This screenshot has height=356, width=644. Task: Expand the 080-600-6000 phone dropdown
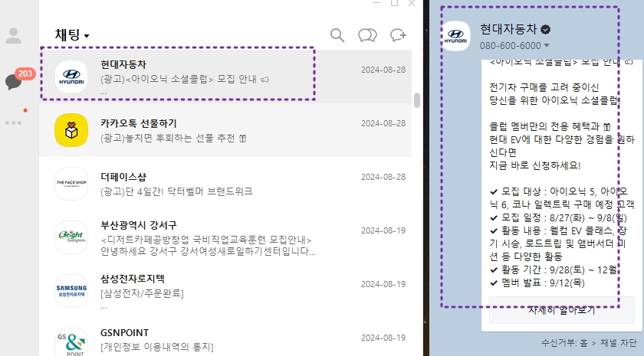(x=547, y=45)
